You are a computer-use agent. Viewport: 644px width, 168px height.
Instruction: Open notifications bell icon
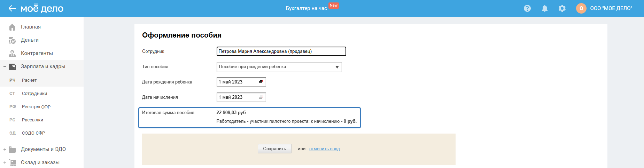[x=545, y=8]
